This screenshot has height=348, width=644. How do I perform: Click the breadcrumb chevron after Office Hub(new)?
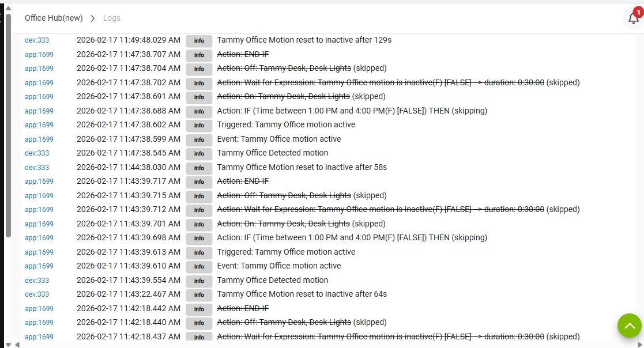pyautogui.click(x=93, y=18)
